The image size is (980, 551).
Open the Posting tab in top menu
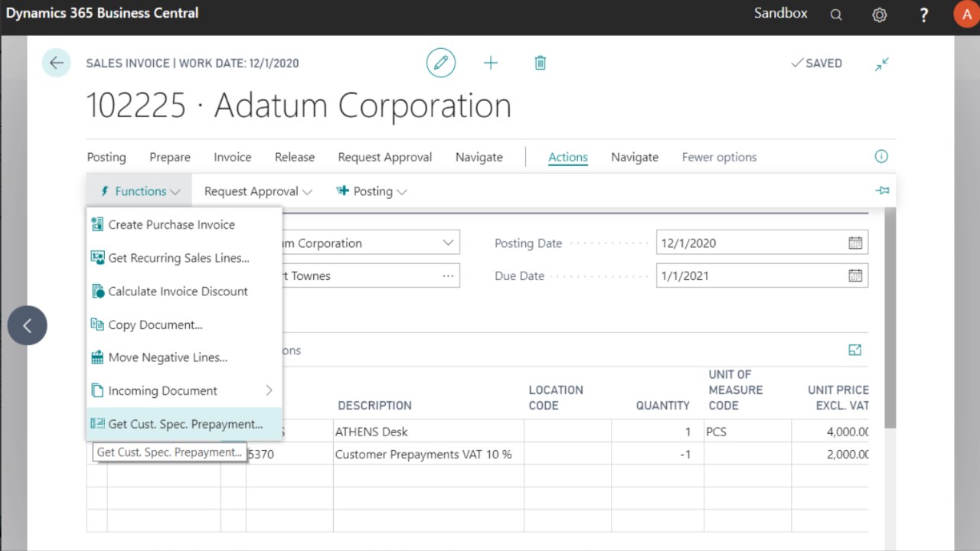(106, 157)
